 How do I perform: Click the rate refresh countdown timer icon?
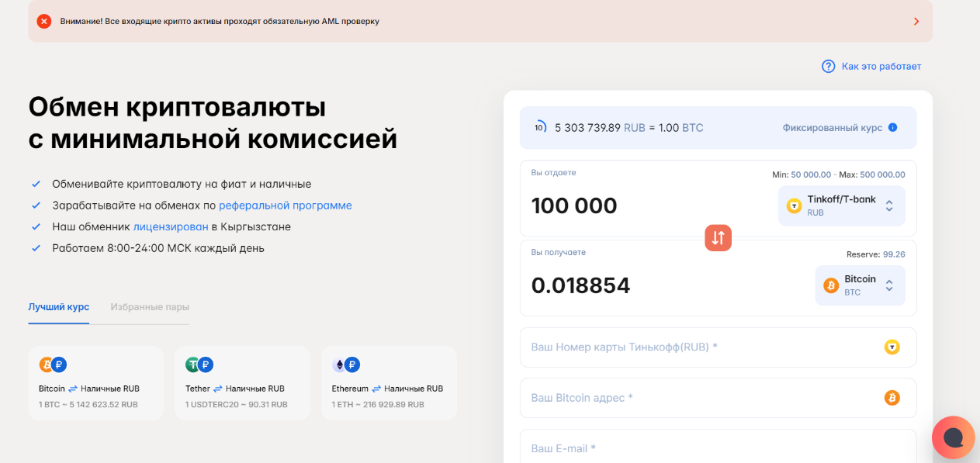tap(540, 127)
